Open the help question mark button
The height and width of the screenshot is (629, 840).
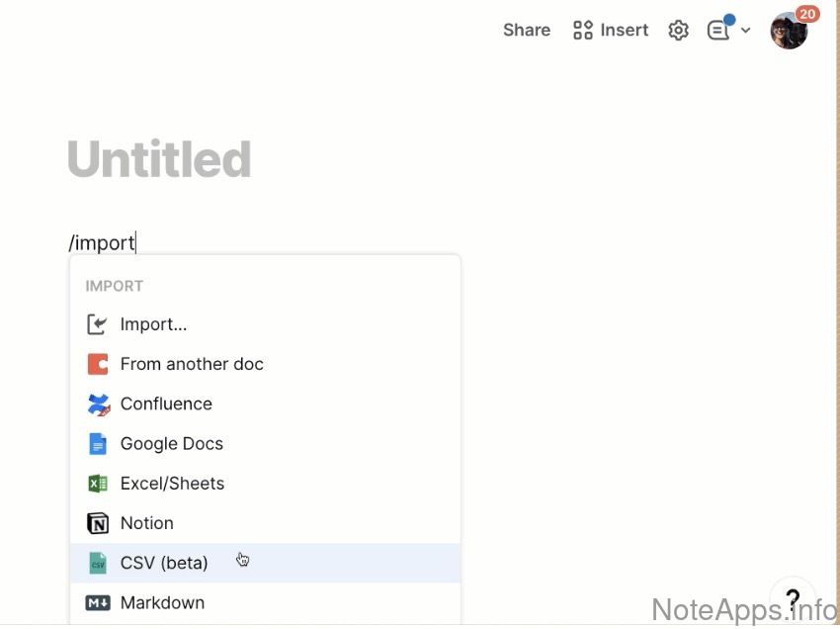(x=793, y=600)
